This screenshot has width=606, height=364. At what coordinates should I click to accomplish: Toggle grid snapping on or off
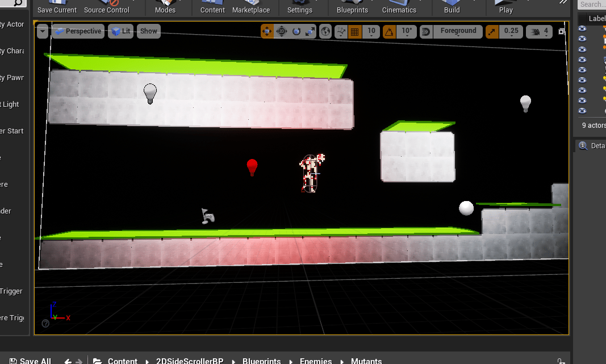(x=355, y=32)
